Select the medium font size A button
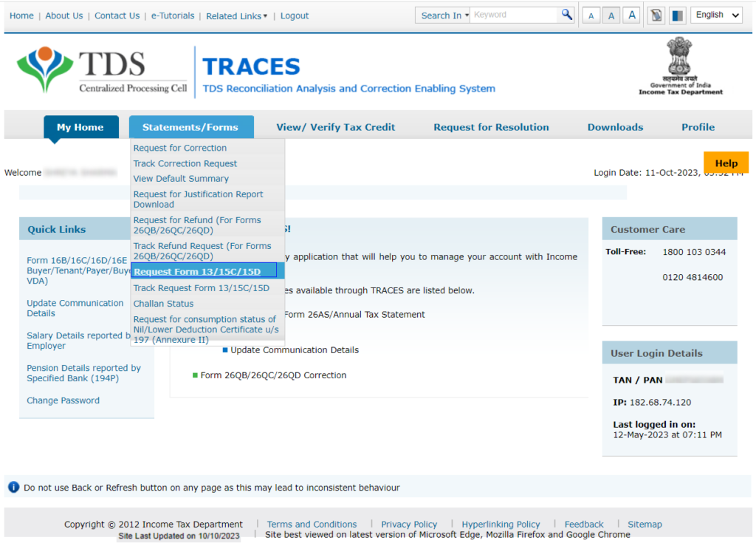Viewport: 756px width, 546px height. point(611,16)
